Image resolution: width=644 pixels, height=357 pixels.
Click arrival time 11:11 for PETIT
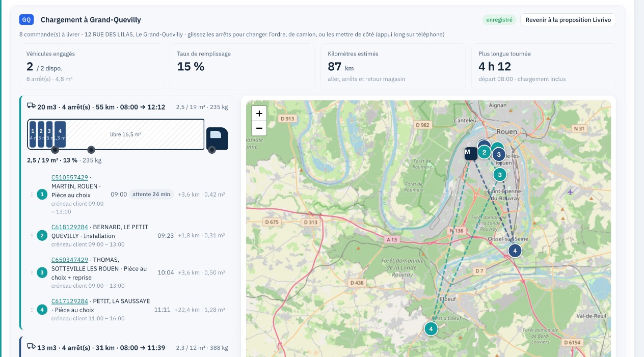162,310
